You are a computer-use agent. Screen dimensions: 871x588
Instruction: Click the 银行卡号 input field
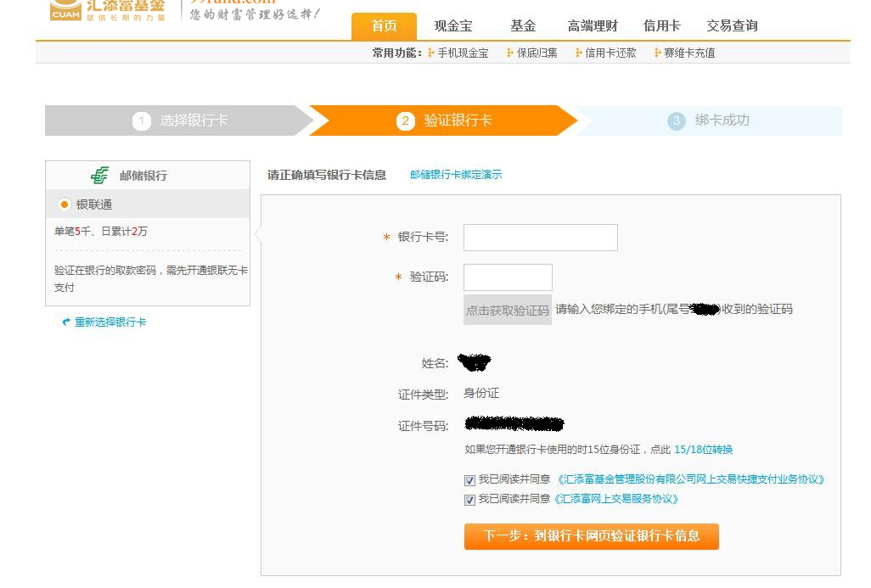(x=540, y=238)
